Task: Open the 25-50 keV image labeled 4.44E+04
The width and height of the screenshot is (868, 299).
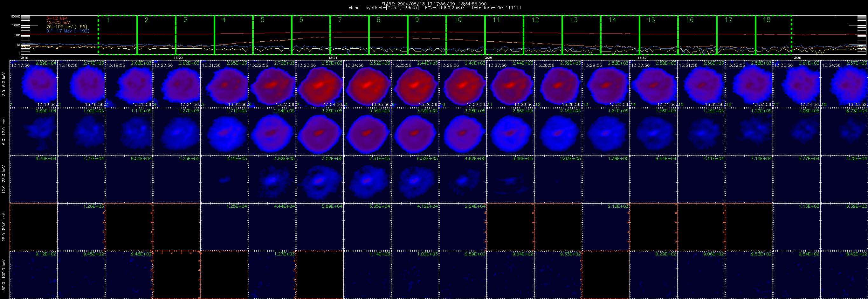Action: point(272,227)
